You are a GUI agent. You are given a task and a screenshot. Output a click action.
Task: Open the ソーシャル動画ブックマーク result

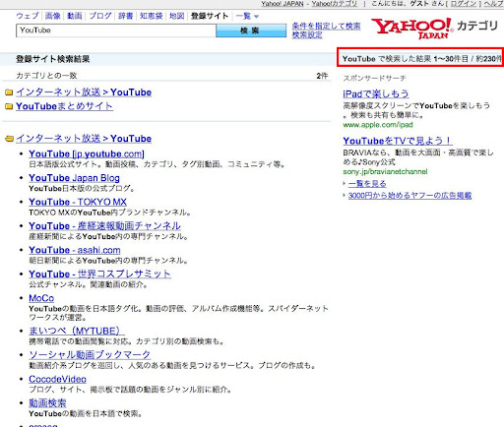(90, 354)
